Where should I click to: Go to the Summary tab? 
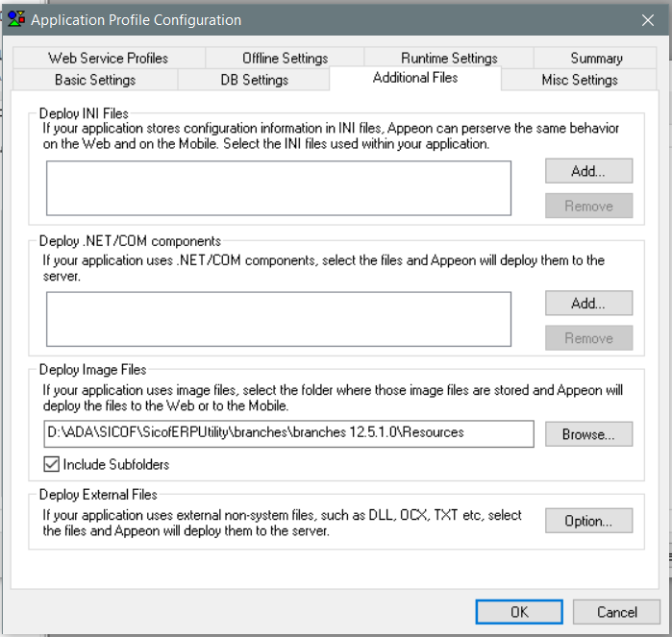(596, 59)
